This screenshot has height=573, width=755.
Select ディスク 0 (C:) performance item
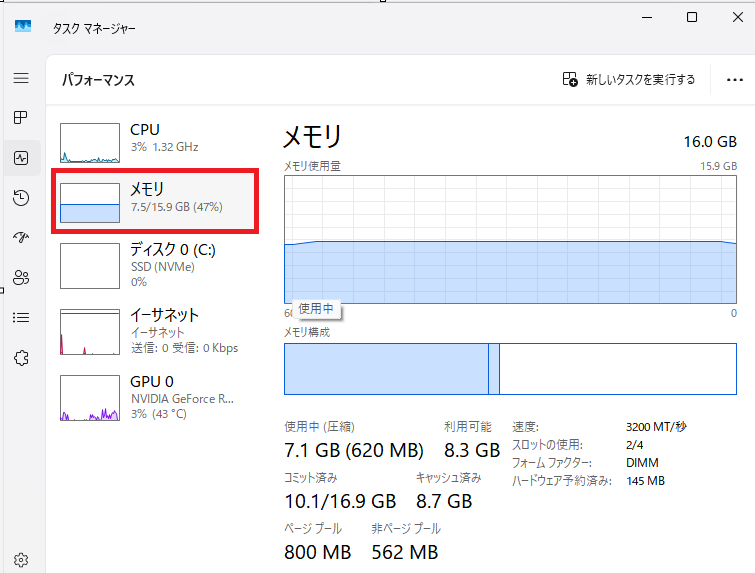pyautogui.click(x=155, y=266)
